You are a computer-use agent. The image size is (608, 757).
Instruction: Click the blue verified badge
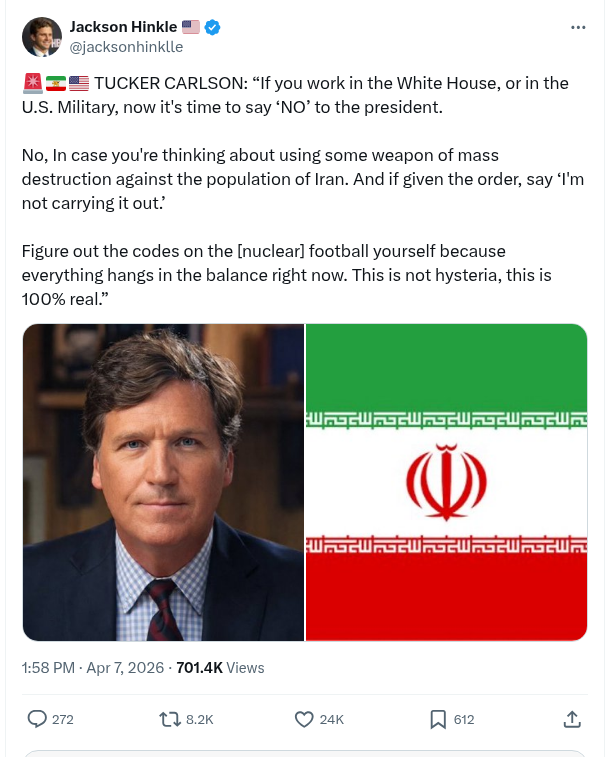[212, 27]
